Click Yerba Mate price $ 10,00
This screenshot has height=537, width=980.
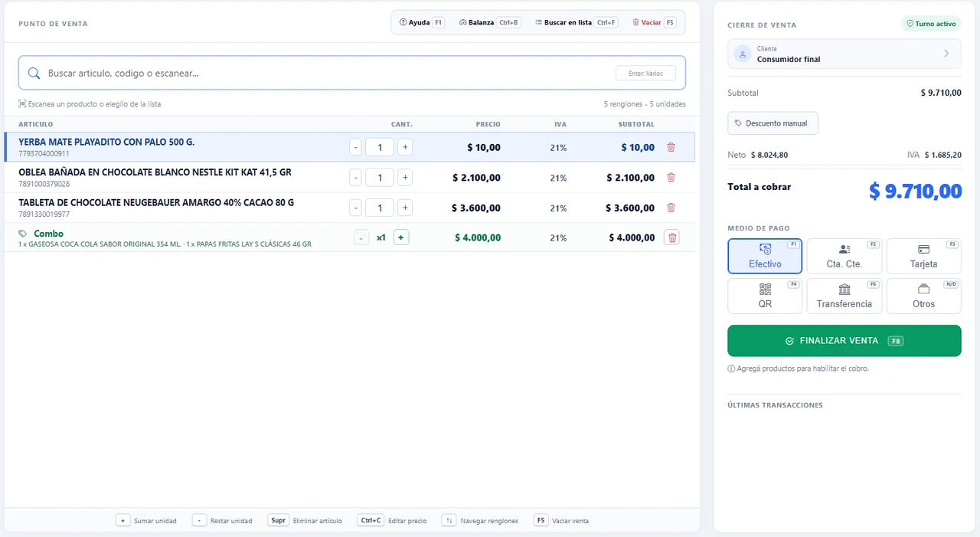pos(484,147)
